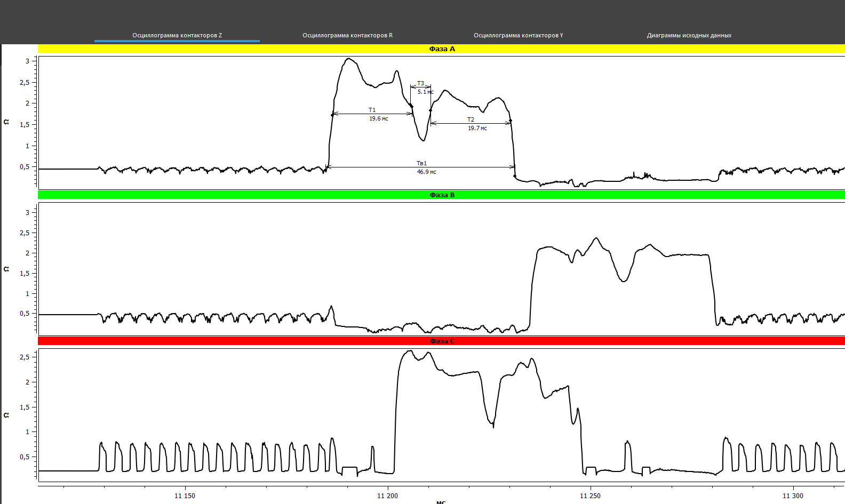
Task: Click the yellow Фаза A header bar
Action: (x=442, y=49)
